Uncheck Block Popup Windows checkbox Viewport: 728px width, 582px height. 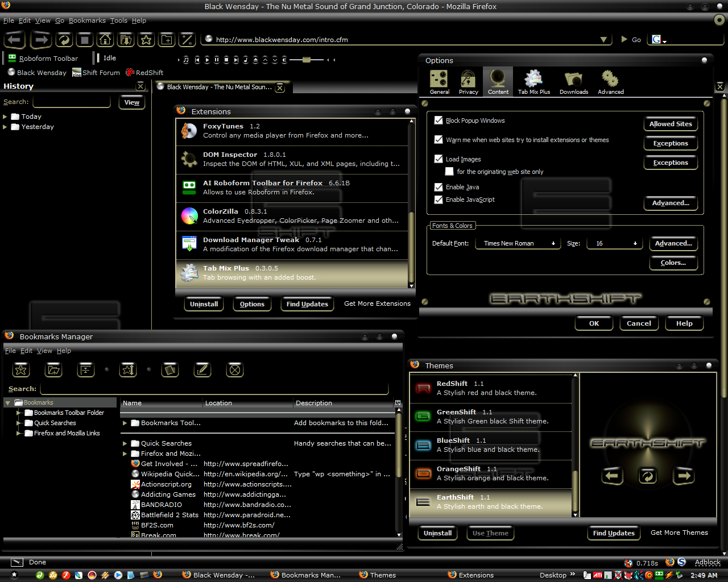click(x=439, y=120)
